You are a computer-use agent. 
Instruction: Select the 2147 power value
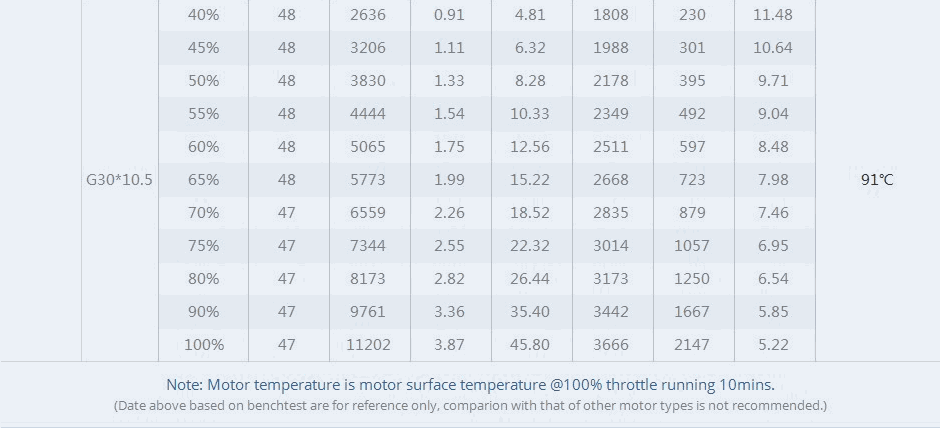692,345
